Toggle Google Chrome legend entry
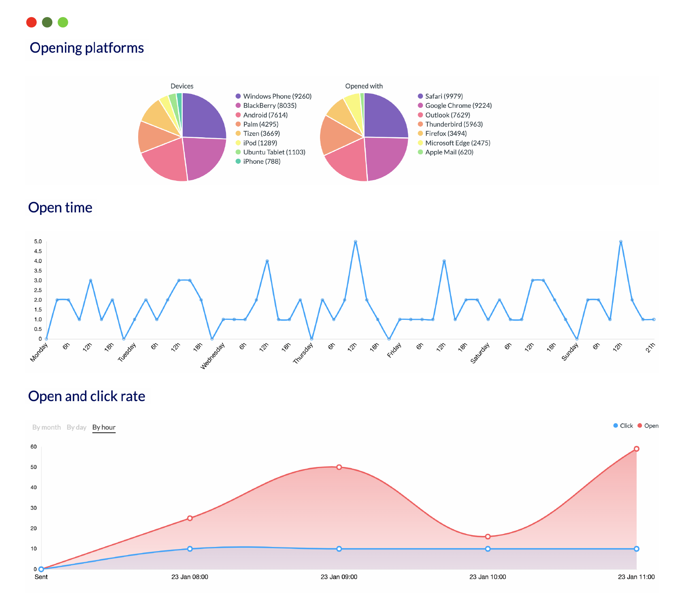The width and height of the screenshot is (680, 616). 454,105
